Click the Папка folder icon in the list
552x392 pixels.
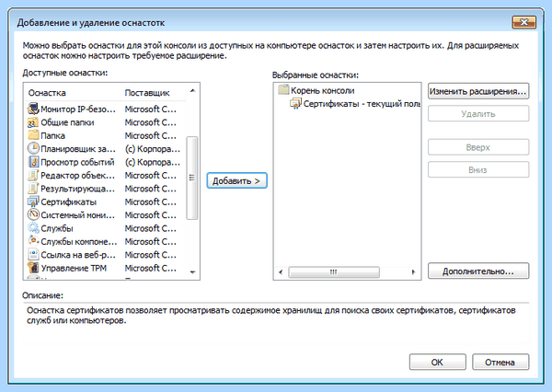(x=33, y=135)
